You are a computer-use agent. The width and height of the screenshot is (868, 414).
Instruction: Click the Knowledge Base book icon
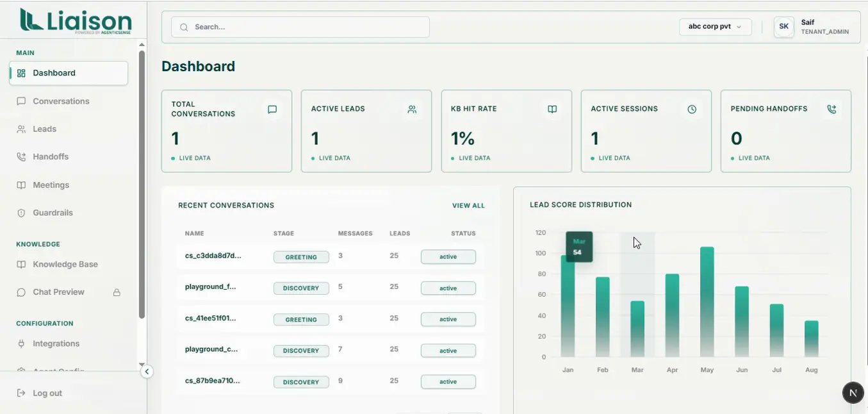click(x=21, y=264)
